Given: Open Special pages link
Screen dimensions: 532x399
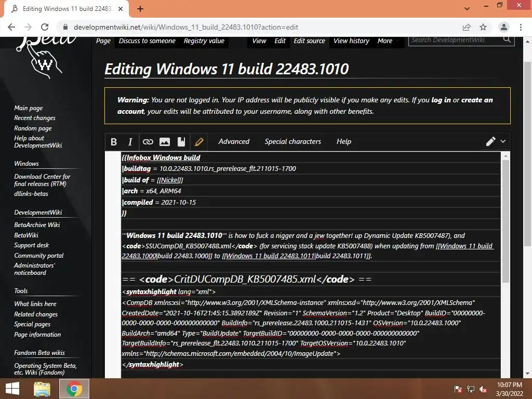Looking at the screenshot, I should [x=32, y=324].
